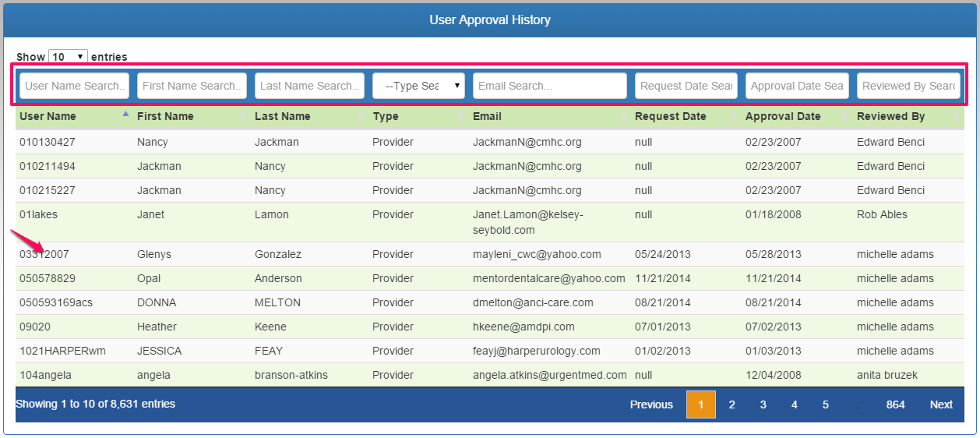Image resolution: width=980 pixels, height=438 pixels.
Task: Jump to last page 864
Action: click(x=895, y=404)
